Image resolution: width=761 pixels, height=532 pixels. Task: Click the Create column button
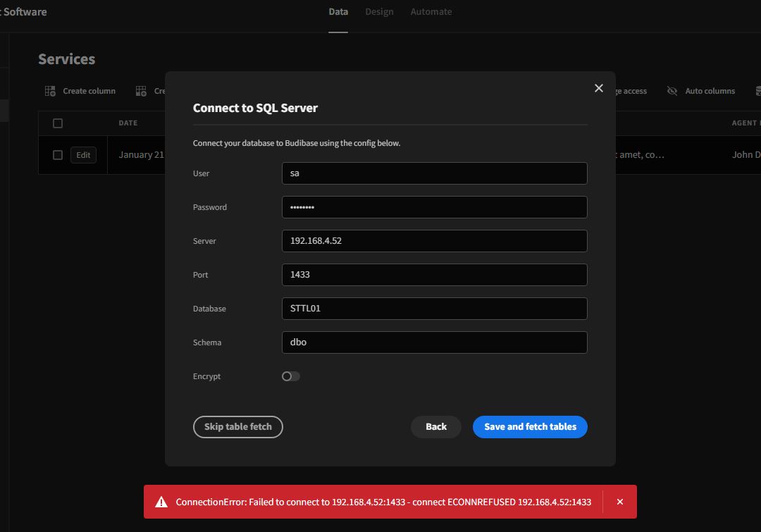point(80,91)
